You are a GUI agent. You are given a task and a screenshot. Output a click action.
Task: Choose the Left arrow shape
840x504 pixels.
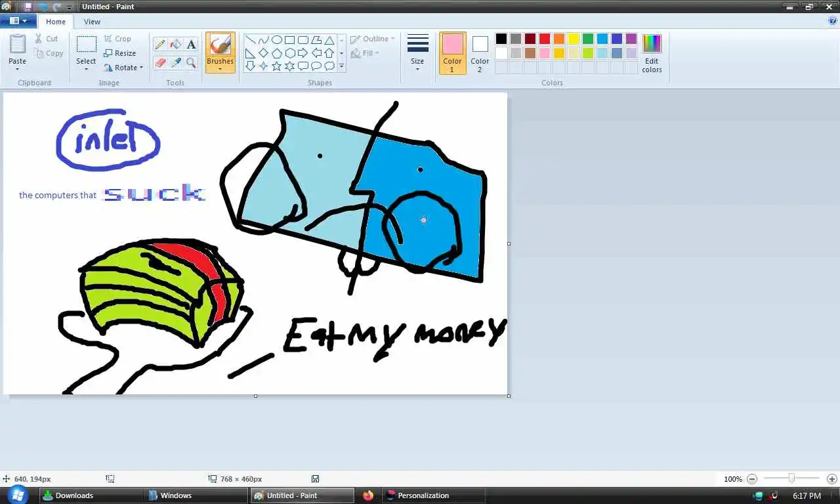[x=316, y=53]
